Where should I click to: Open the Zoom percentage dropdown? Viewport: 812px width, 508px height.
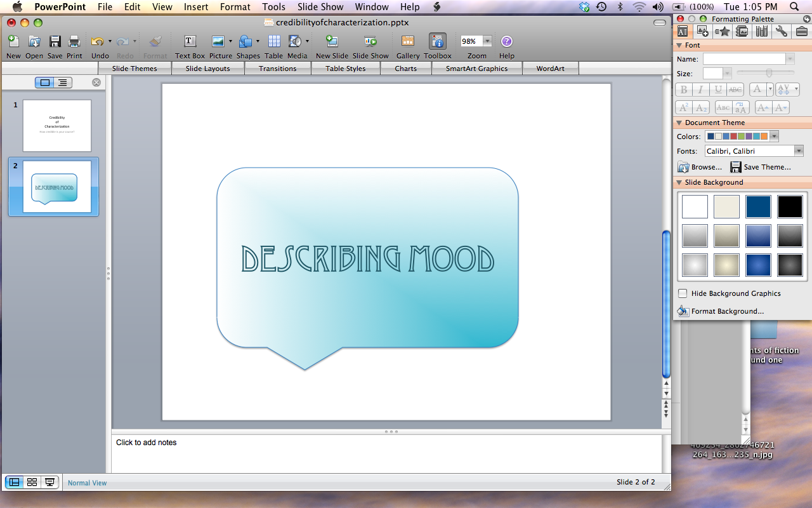pos(487,41)
